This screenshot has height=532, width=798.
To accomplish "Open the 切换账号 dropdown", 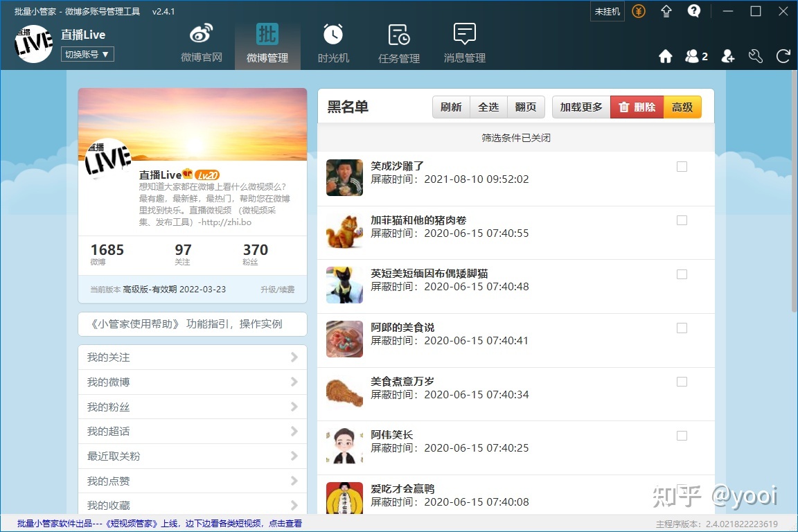I will pyautogui.click(x=87, y=54).
